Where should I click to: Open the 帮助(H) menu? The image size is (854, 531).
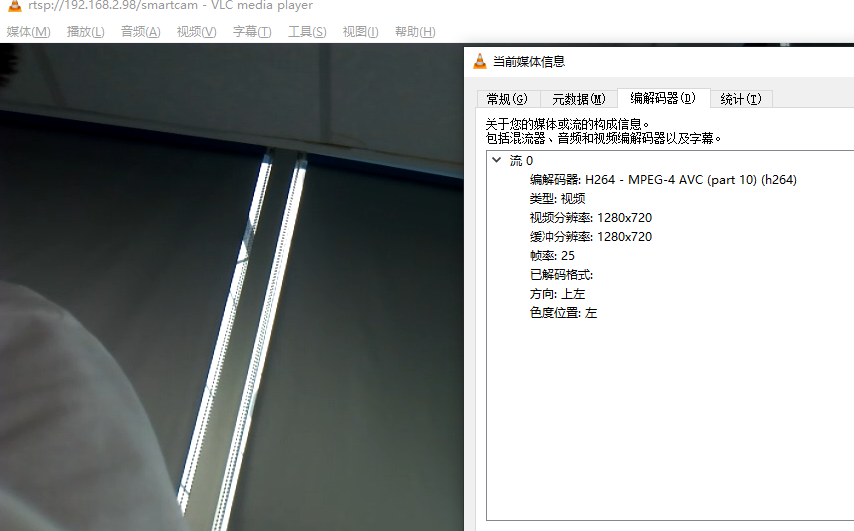pos(415,32)
